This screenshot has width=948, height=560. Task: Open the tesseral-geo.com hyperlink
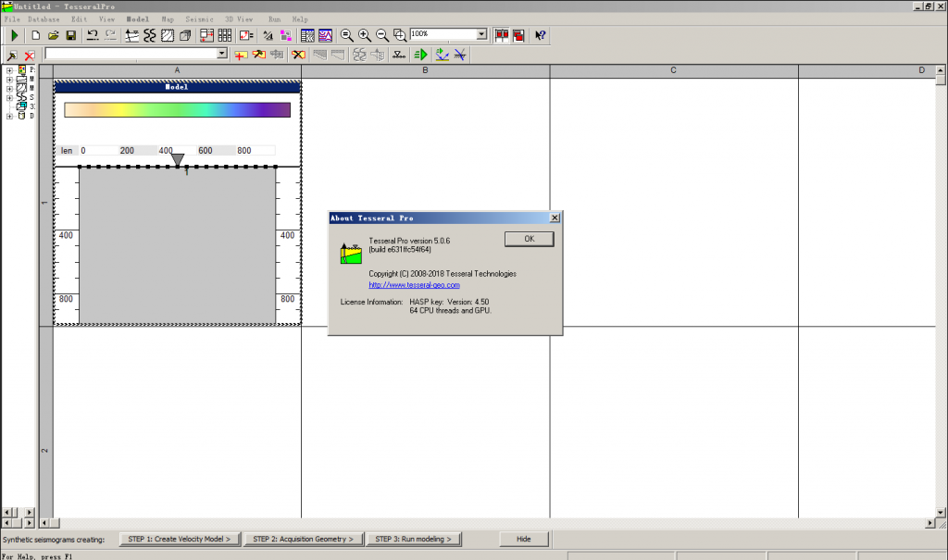coord(414,285)
